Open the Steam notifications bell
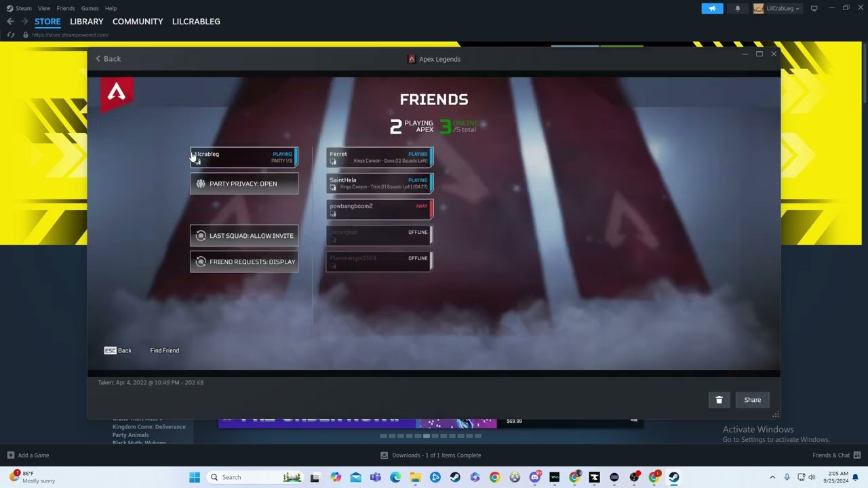 (738, 8)
